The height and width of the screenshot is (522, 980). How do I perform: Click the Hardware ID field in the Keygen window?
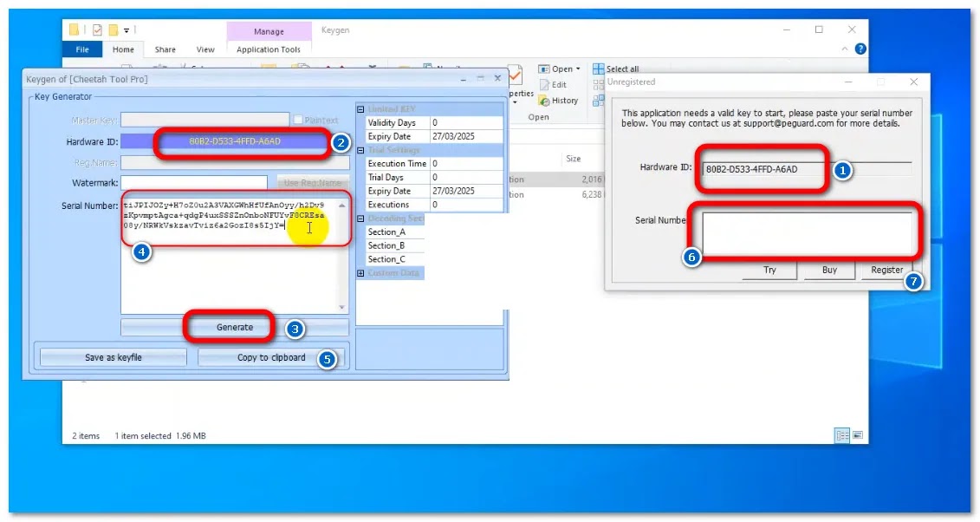pyautogui.click(x=234, y=141)
